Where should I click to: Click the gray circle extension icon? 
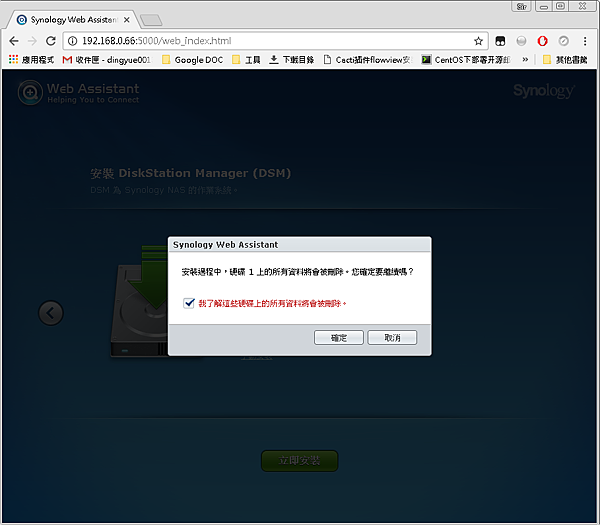tap(521, 41)
